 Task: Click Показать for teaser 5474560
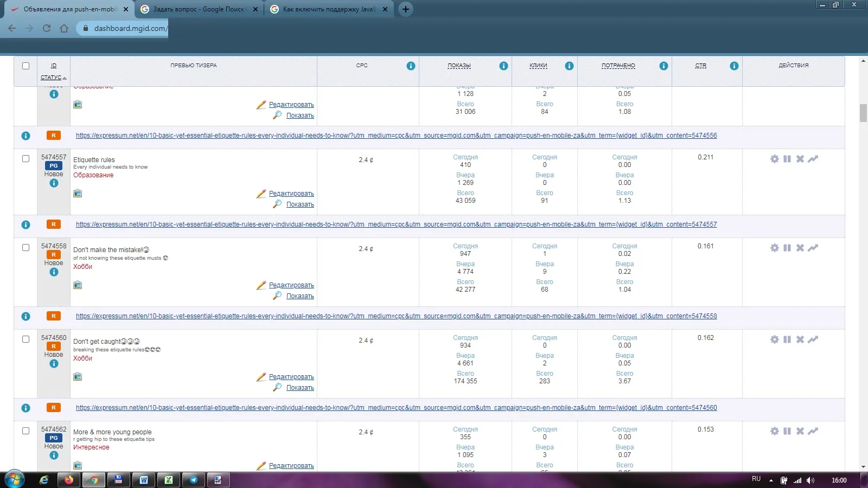click(x=300, y=388)
